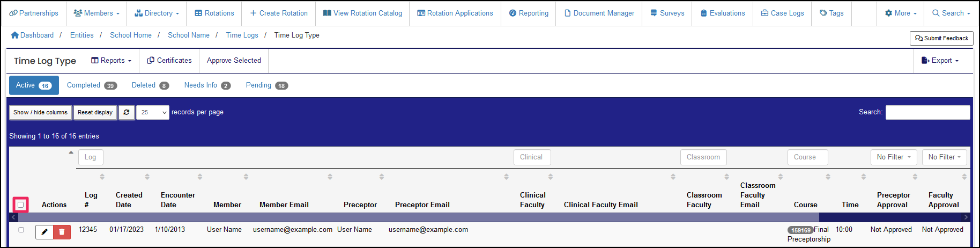Open Rotation Applications page

pos(455,13)
